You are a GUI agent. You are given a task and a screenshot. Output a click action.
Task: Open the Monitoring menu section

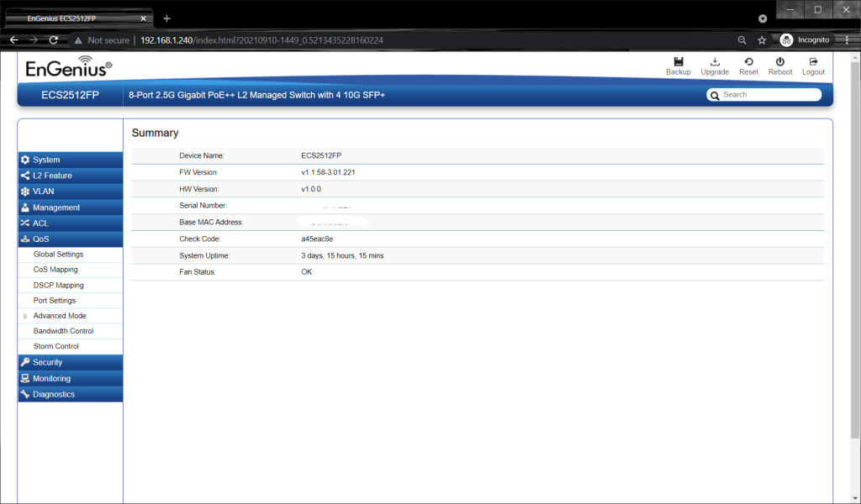71,378
